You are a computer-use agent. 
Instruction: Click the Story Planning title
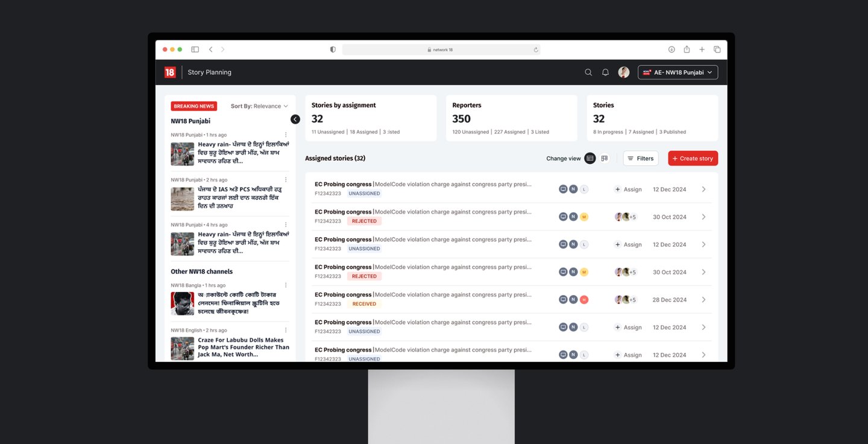pyautogui.click(x=209, y=72)
